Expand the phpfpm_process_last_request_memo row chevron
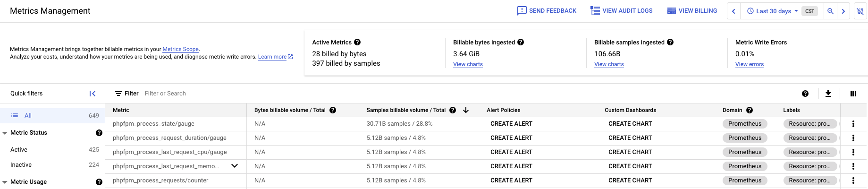The height and width of the screenshot is (189, 868). (x=235, y=166)
